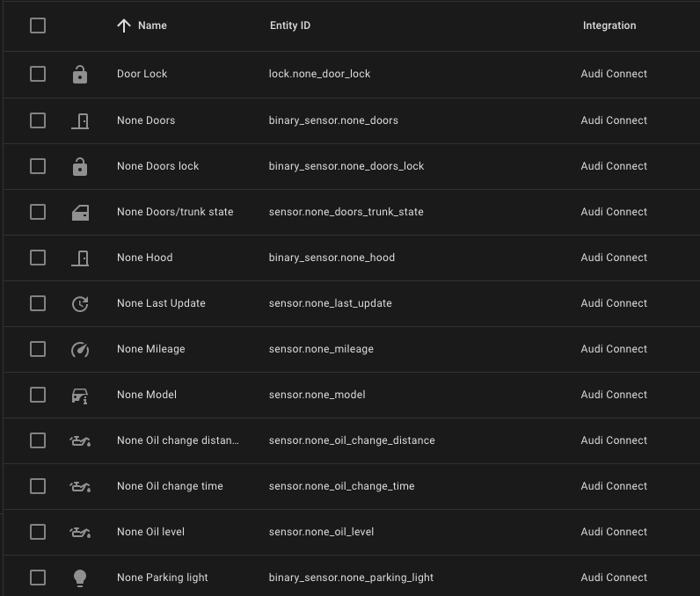Click entity ID binary_sensor.none_doors

[333, 120]
